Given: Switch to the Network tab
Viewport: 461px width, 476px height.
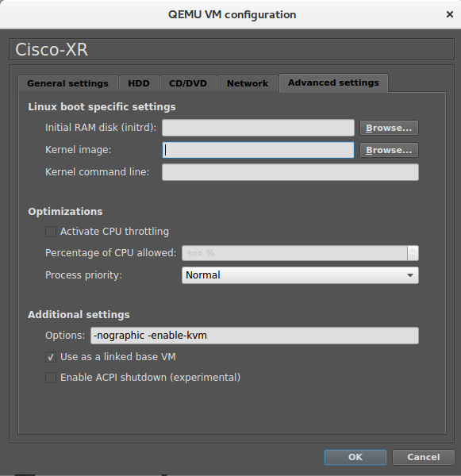Looking at the screenshot, I should click(248, 83).
